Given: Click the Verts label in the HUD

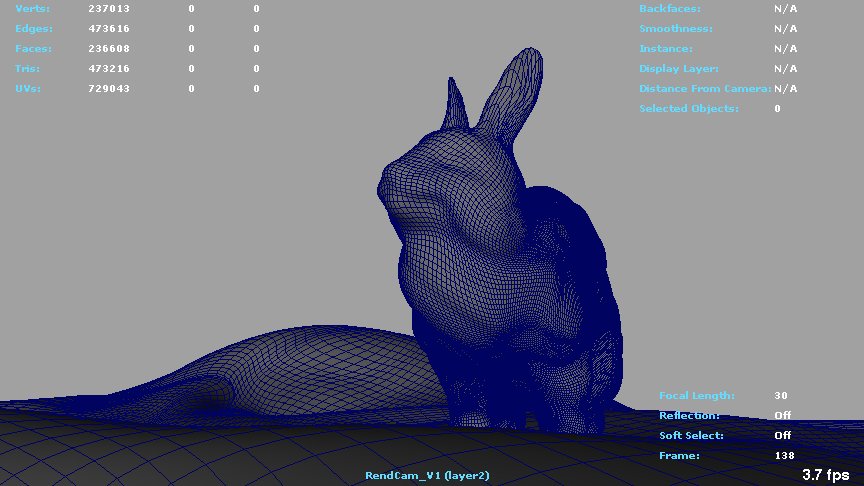Looking at the screenshot, I should 33,8.
